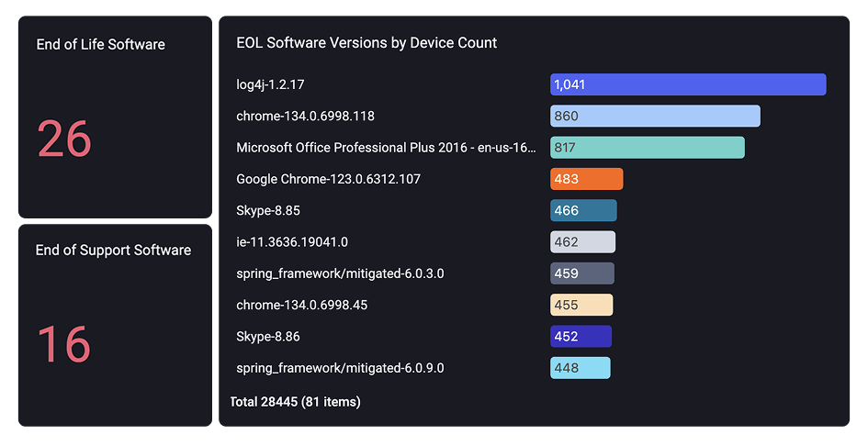
Task: Select the light blue bar showing 448
Action: coord(581,368)
